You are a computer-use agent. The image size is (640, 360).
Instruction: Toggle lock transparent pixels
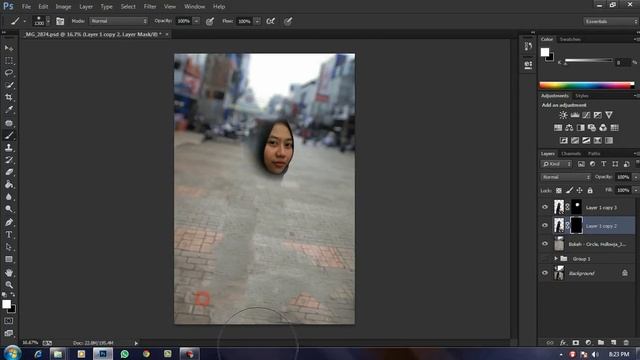pyautogui.click(x=559, y=191)
